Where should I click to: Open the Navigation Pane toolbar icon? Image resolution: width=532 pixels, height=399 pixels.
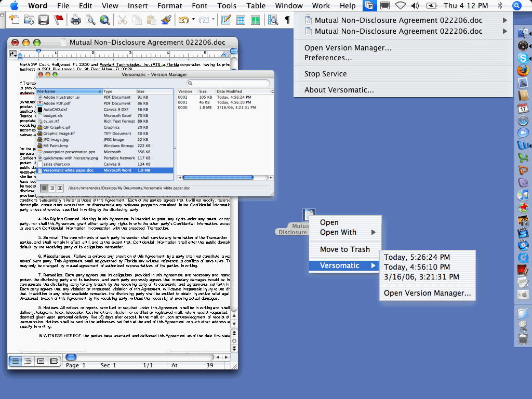[273, 20]
